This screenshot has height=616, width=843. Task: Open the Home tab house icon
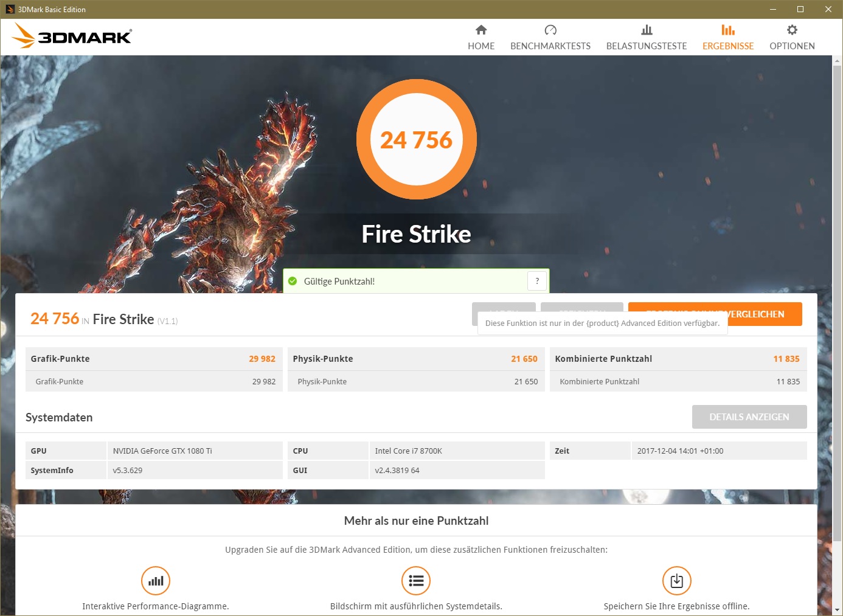(481, 30)
